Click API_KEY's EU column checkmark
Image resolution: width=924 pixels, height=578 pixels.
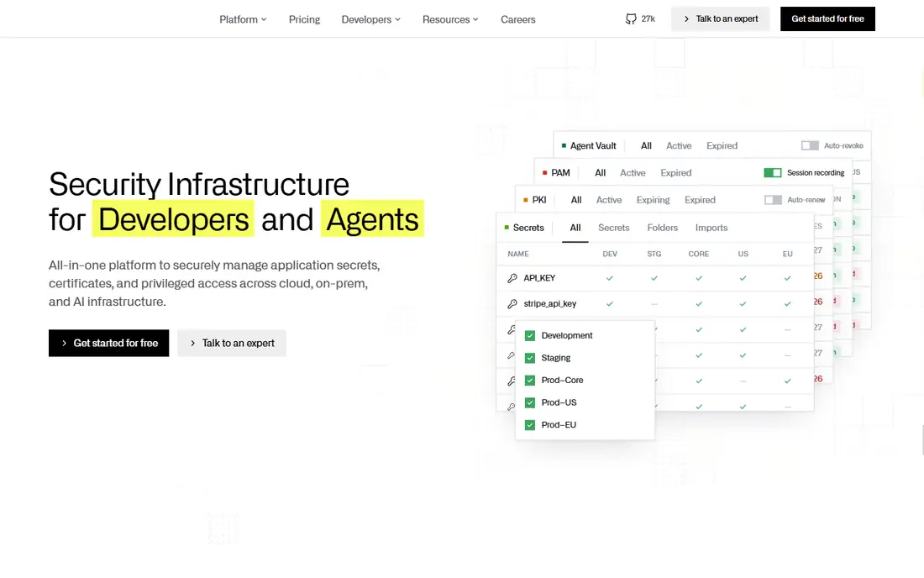click(x=788, y=278)
